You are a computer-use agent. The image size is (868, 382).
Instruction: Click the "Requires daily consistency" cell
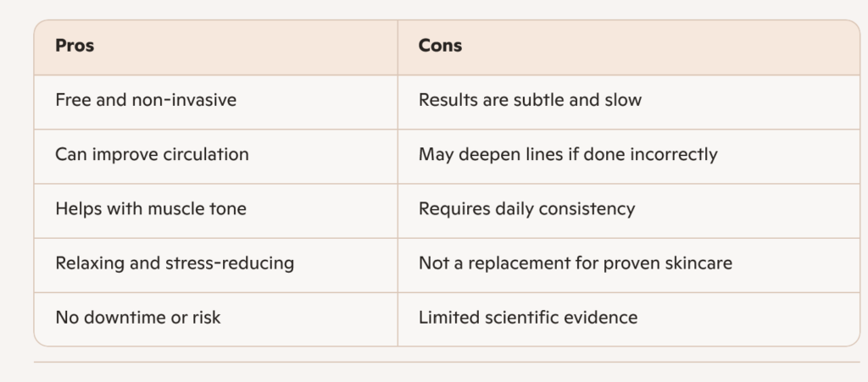(x=526, y=208)
